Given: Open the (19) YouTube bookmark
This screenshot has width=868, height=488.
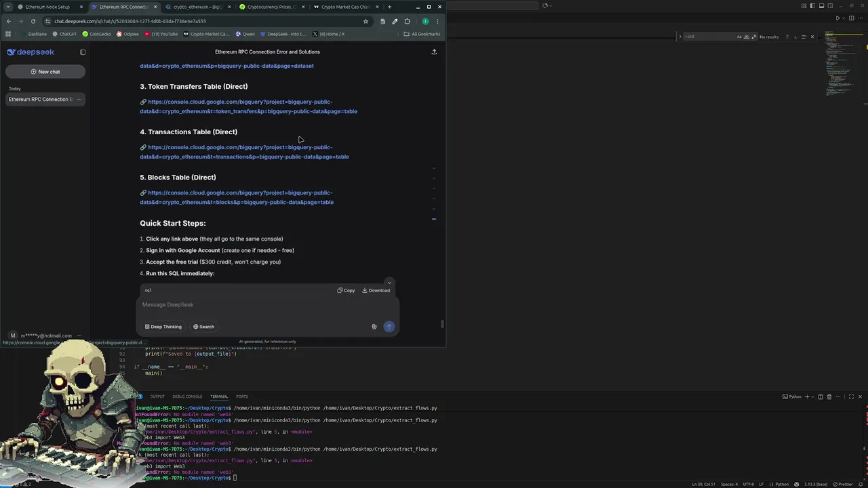Looking at the screenshot, I should 161,34.
